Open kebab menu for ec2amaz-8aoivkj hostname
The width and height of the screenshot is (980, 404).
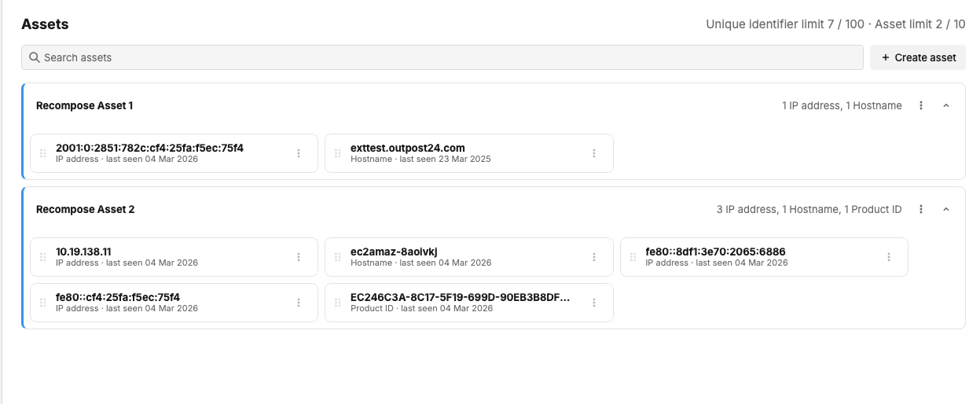(594, 257)
